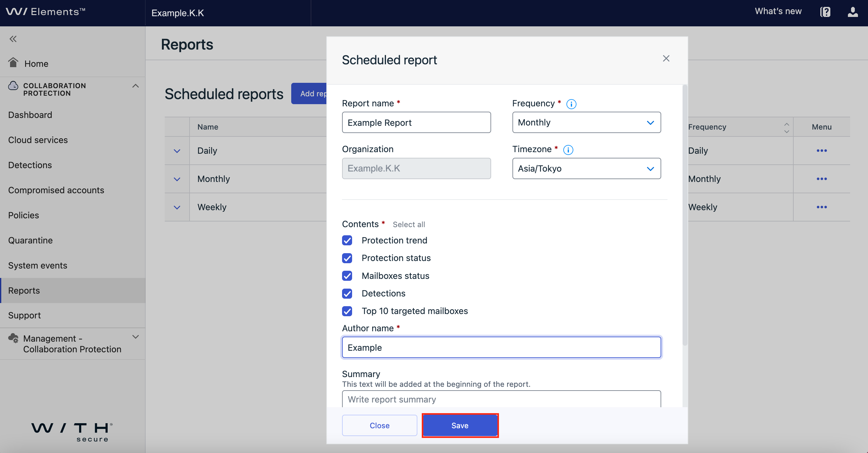868x453 pixels.
Task: Click the Management cloud gear icon
Action: pyautogui.click(x=13, y=338)
